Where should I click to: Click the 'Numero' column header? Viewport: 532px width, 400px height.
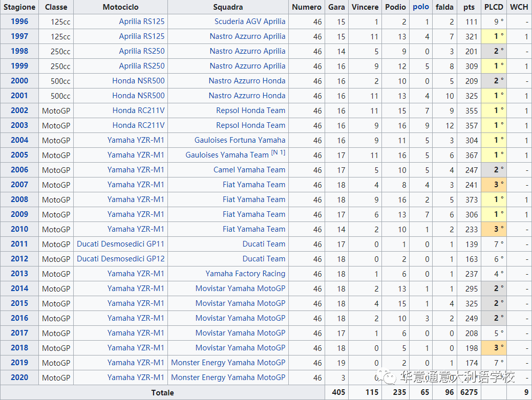tap(307, 7)
